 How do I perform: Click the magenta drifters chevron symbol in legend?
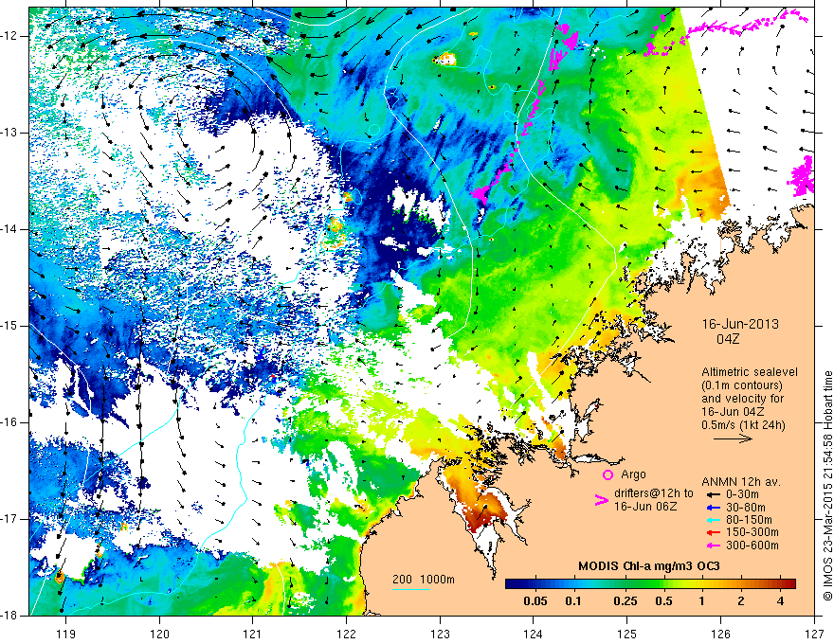click(x=601, y=500)
